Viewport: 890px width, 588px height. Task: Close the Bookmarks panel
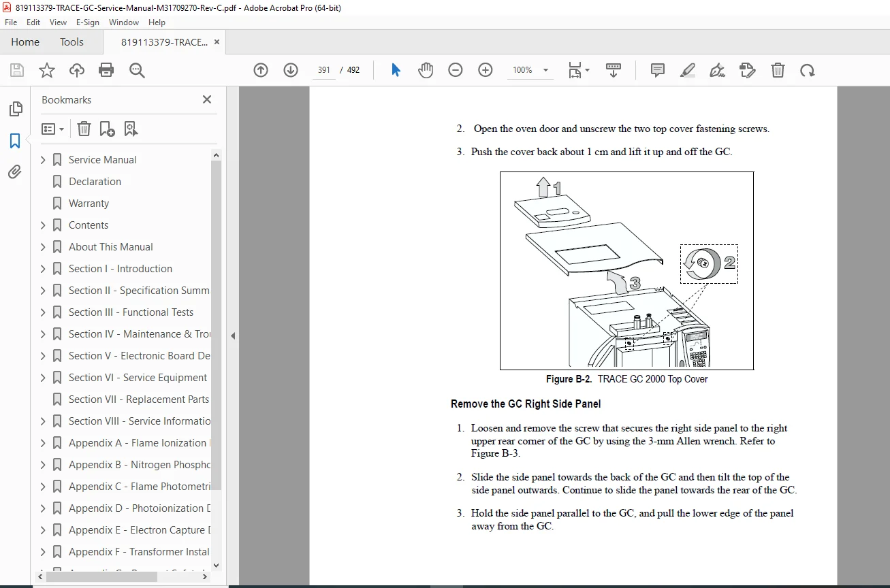tap(207, 99)
